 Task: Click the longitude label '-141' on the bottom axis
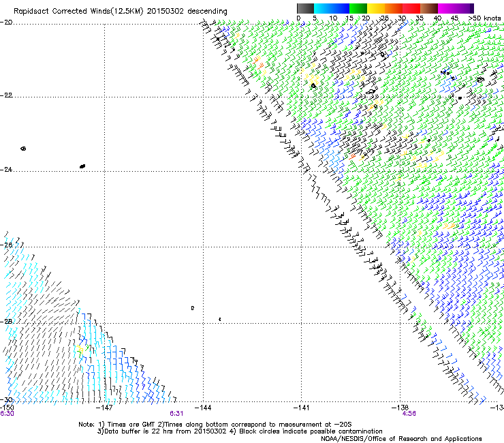point(301,408)
